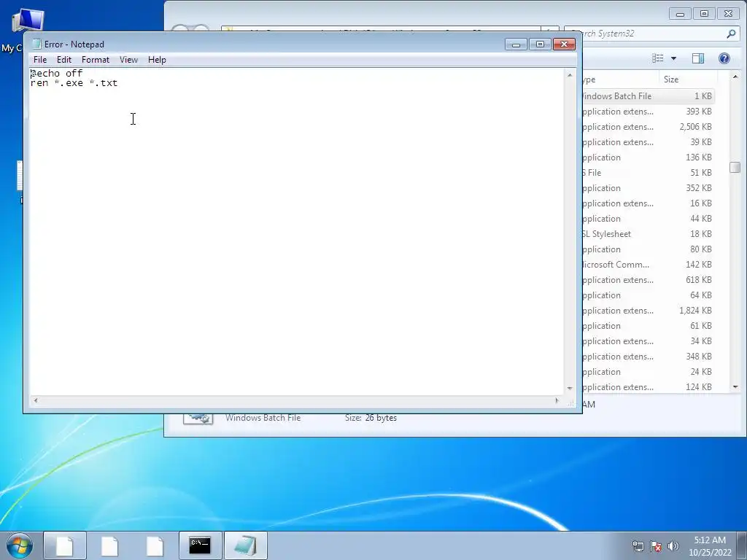The image size is (747, 560).
Task: Select the Stylesheet 18 KB row
Action: [x=648, y=234]
